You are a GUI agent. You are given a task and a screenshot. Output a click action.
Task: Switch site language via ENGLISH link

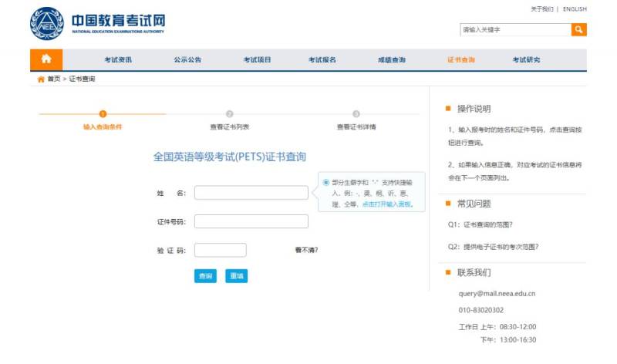coord(575,9)
